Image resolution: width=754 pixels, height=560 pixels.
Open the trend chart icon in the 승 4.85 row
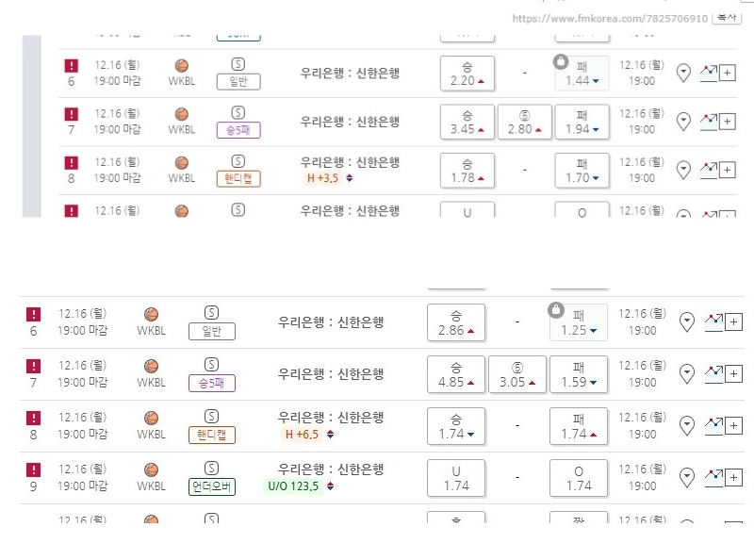713,373
